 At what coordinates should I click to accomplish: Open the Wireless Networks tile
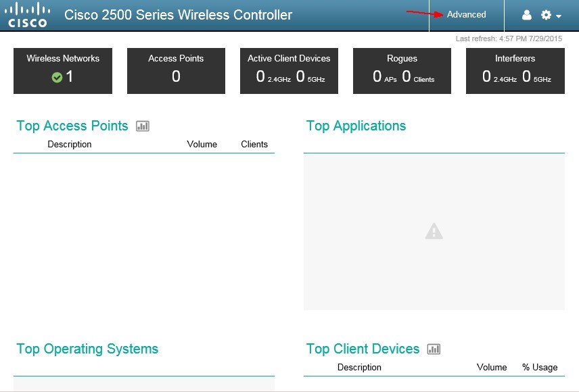[x=63, y=71]
